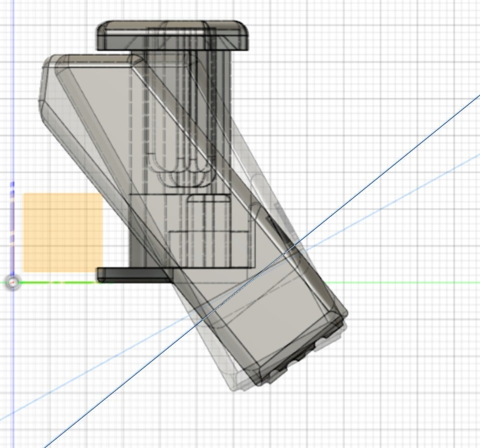The height and width of the screenshot is (448, 480).
Task: Select the dark rounded cap atop the model
Action: tap(173, 36)
